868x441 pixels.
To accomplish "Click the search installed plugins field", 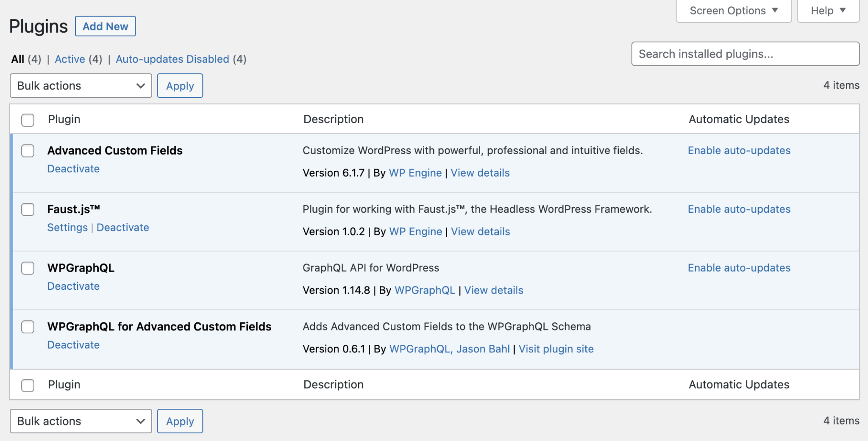I will coord(745,54).
